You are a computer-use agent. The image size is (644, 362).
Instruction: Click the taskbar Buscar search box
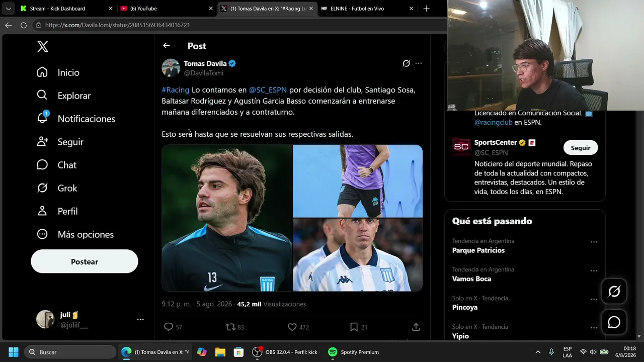coord(70,352)
